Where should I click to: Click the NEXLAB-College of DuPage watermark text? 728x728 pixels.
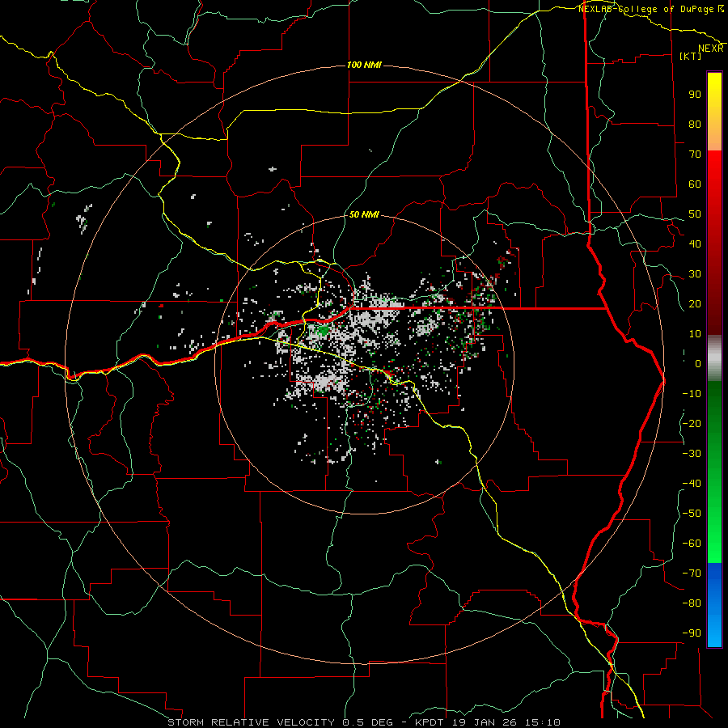[645, 9]
